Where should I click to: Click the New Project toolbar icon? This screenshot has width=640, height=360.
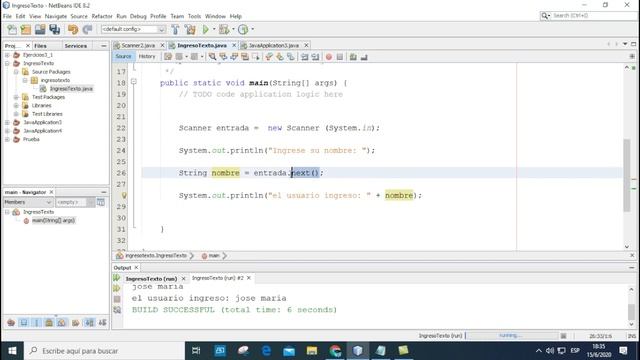point(26,29)
